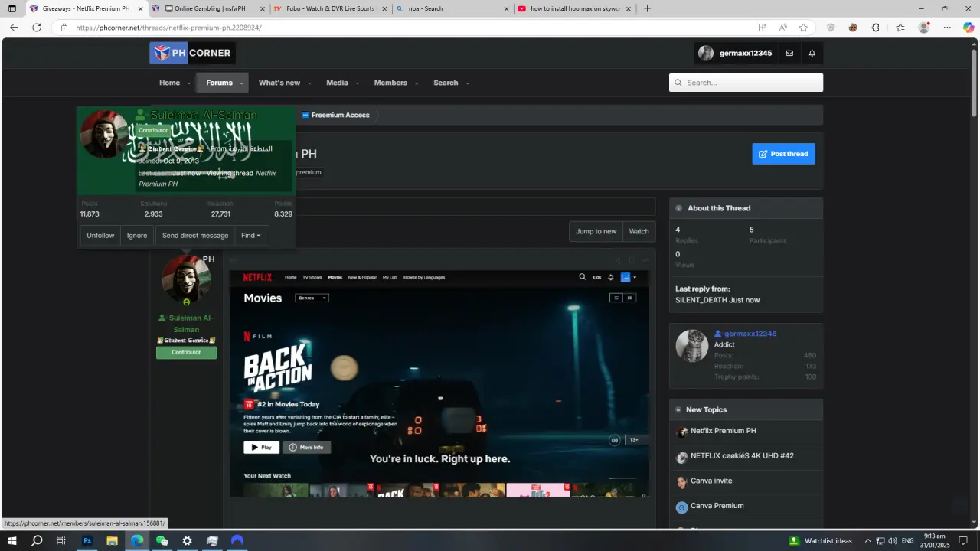
Task: Click the PH Corner site logo
Action: coord(192,53)
